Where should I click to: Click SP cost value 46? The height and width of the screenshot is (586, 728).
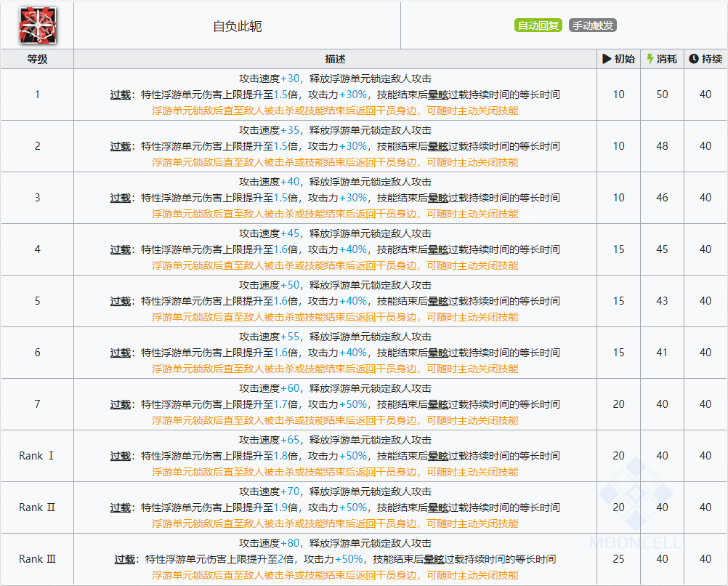[662, 198]
